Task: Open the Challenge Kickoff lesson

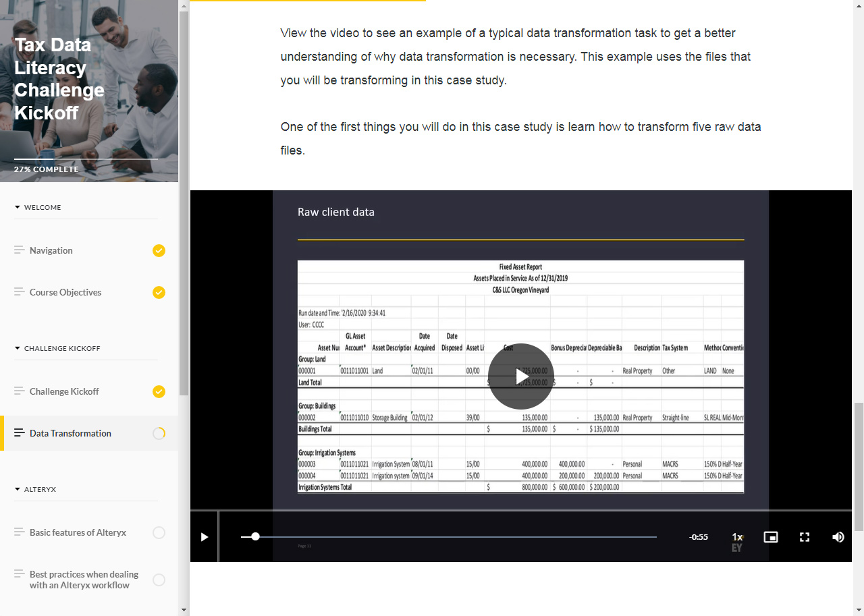Action: pos(89,391)
